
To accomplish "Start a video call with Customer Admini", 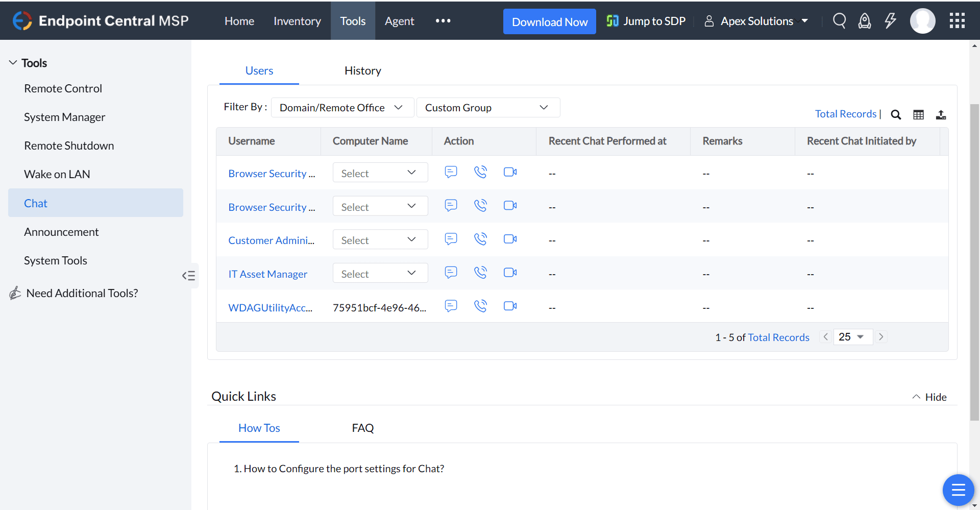I will 509,238.
